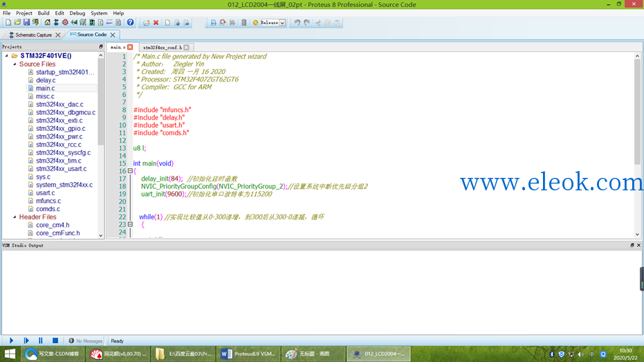This screenshot has width=644, height=362.
Task: Step the simulation forward one frame
Action: pyautogui.click(x=26, y=341)
